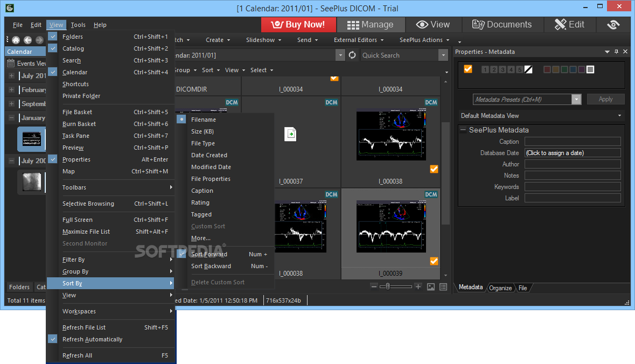Click Database Date field
635x364 pixels.
573,152
